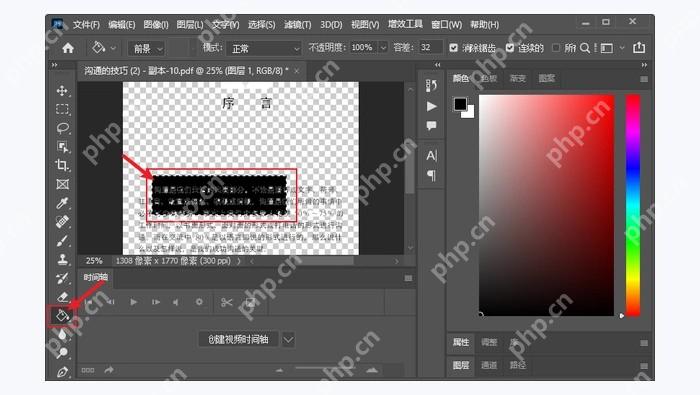Select the Move tool
Viewport: 700px width, 395px height.
62,91
